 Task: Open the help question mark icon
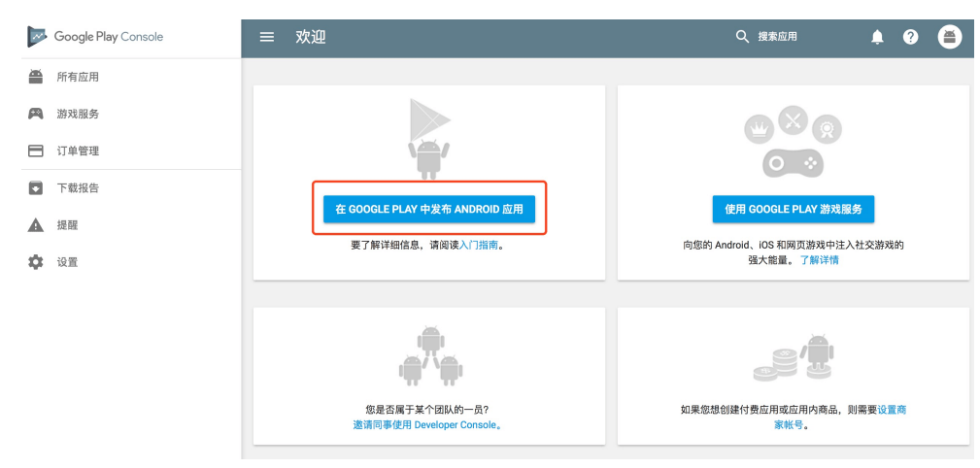(x=911, y=37)
